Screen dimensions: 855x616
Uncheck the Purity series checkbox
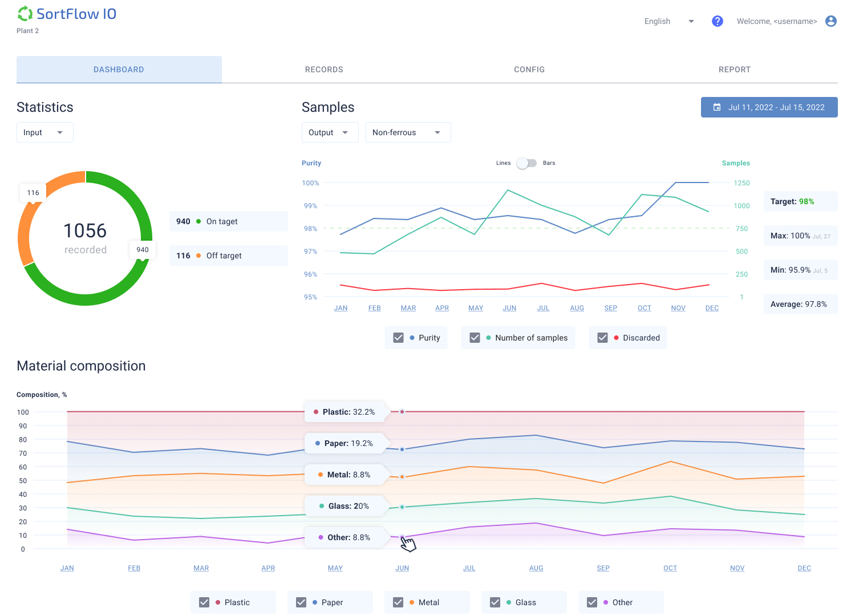[399, 338]
